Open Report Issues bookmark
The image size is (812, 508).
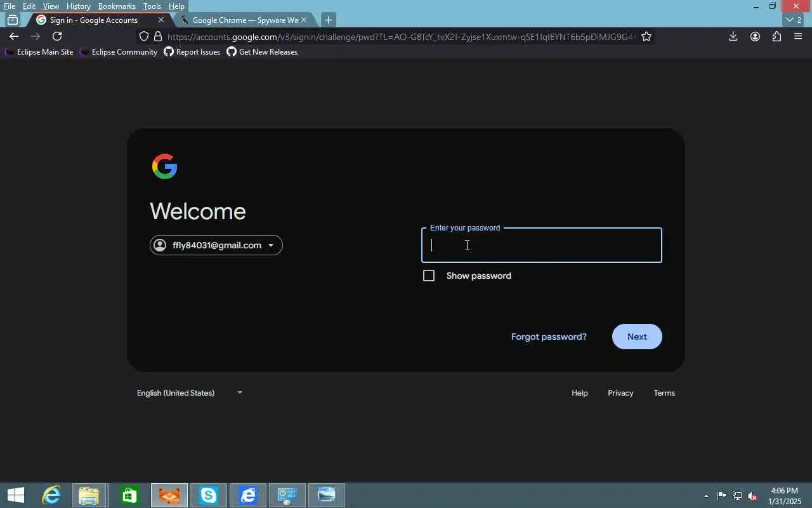(192, 52)
